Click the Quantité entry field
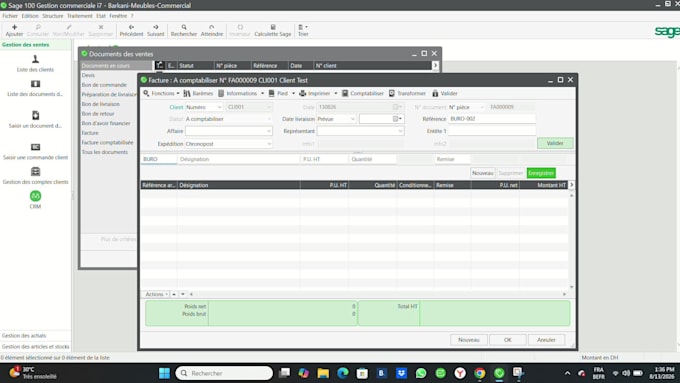680x383 pixels. [373, 159]
